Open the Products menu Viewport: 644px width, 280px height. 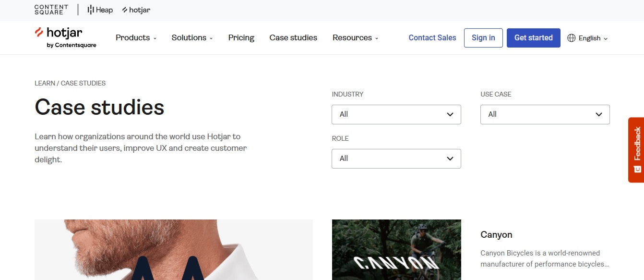pos(136,37)
